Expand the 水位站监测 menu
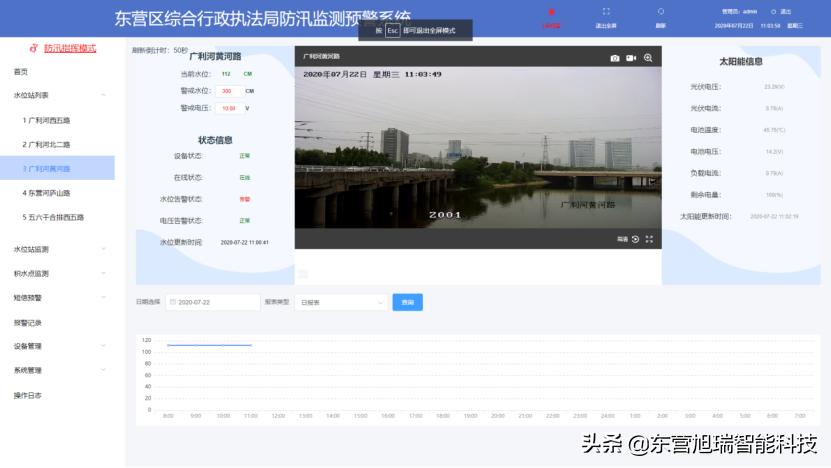Viewport: 831px width, 468px height. tap(57, 249)
